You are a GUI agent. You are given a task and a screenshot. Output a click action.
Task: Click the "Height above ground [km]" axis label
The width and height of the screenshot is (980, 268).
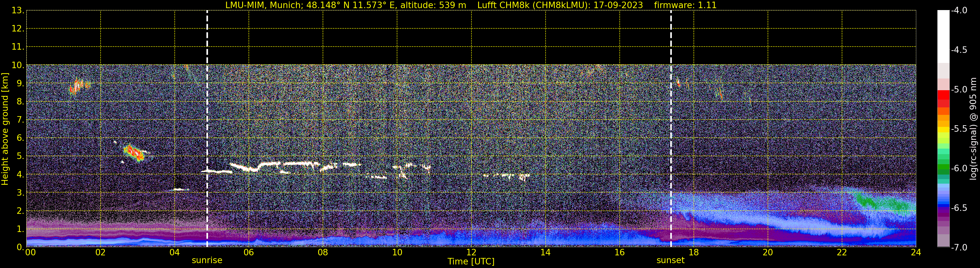5,129
